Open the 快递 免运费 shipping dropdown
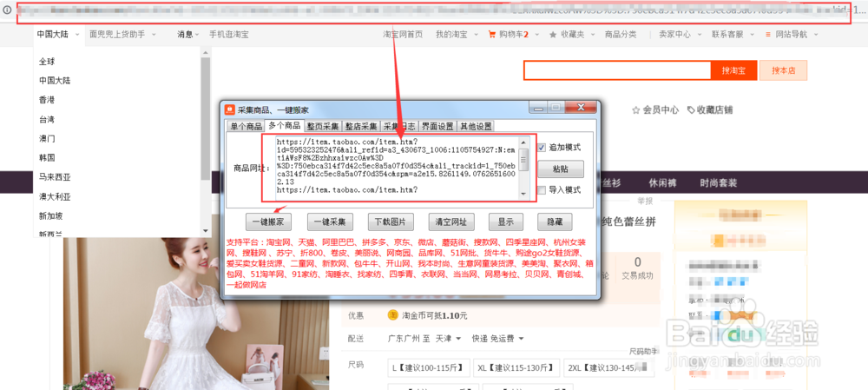Screen dimensions: 868x390 (x=497, y=339)
